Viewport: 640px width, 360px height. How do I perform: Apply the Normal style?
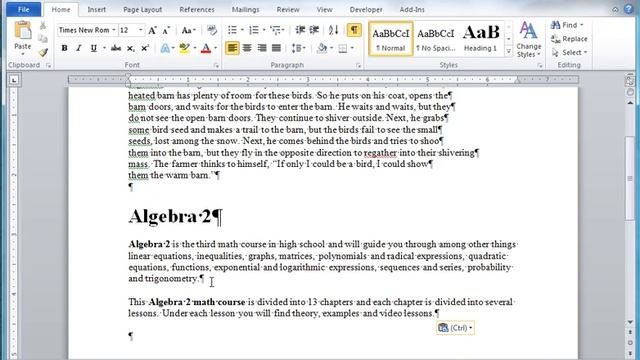tap(391, 39)
